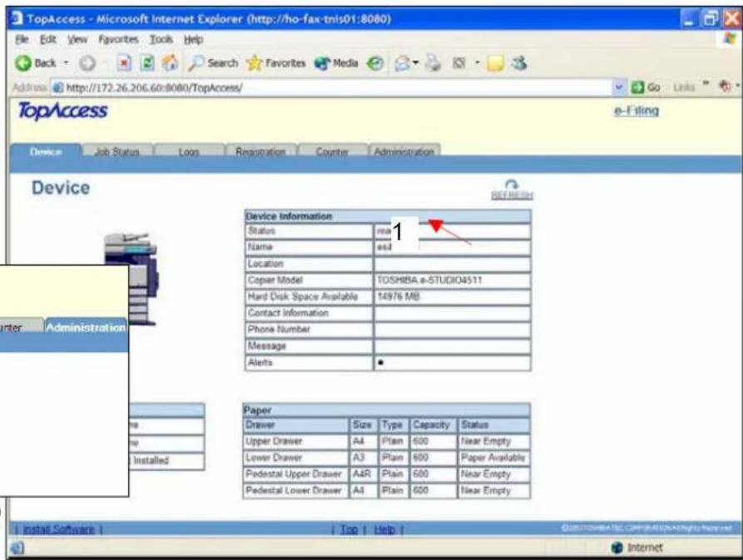Click the Device Information table header
The width and height of the screenshot is (743, 560).
coord(388,216)
